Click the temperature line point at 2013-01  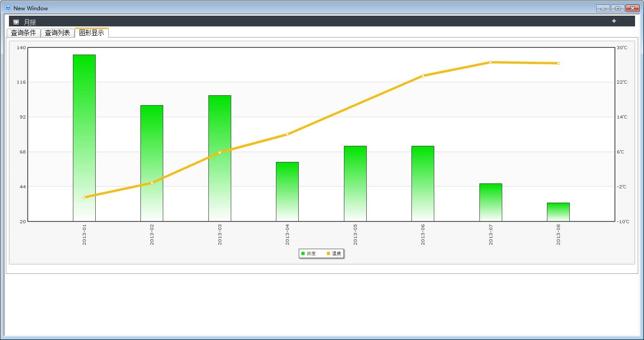click(x=84, y=197)
